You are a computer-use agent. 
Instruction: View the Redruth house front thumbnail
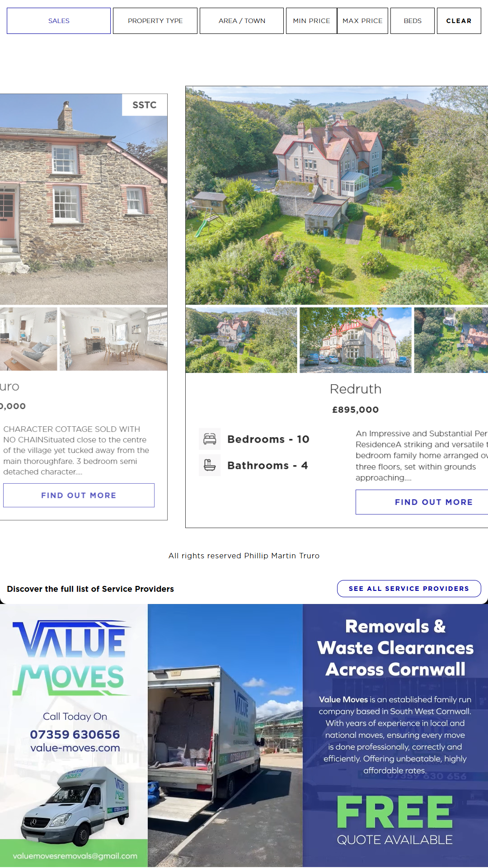[x=356, y=340]
